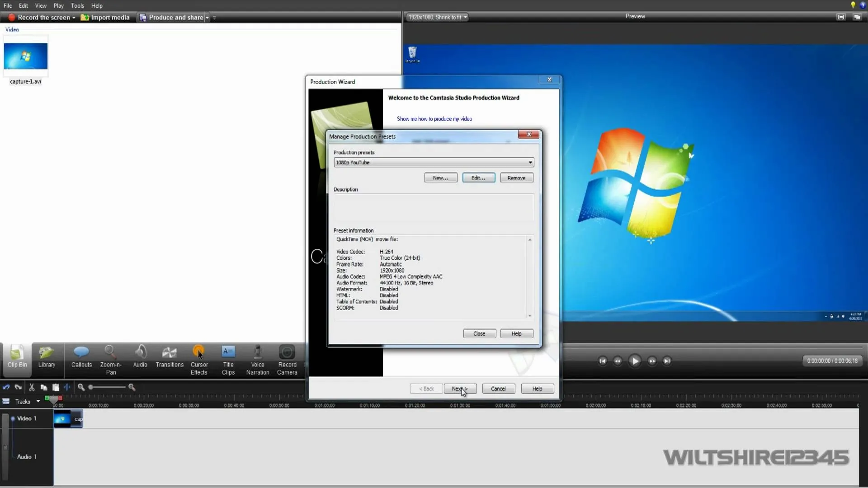Click the blue help question icon

(863, 5)
